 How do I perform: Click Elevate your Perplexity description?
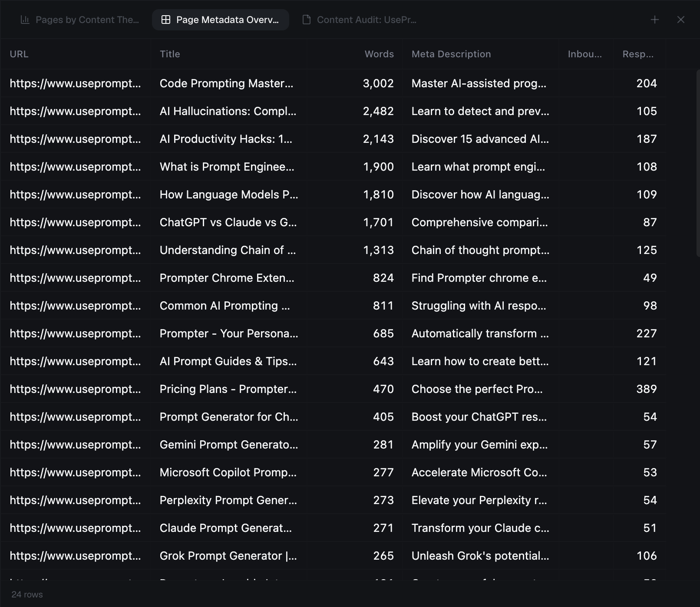479,500
